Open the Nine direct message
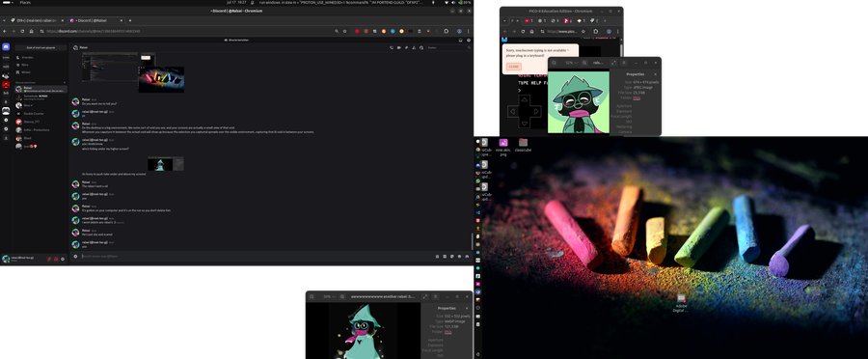The width and height of the screenshot is (868, 359). click(x=41, y=105)
